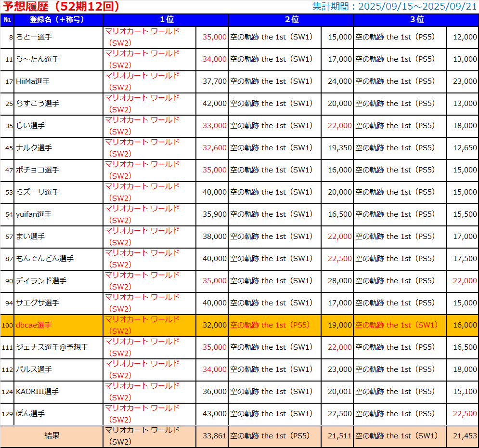This screenshot has height=448, width=479.
Task: Click the 登録名（＋称号） column header
Action: [x=58, y=20]
